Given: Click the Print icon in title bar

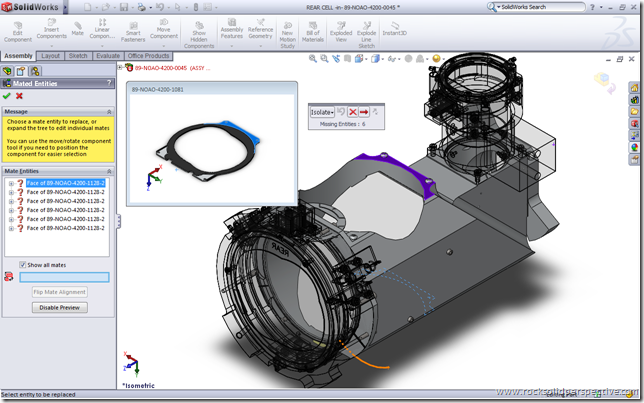Looking at the screenshot, I should (141, 7).
